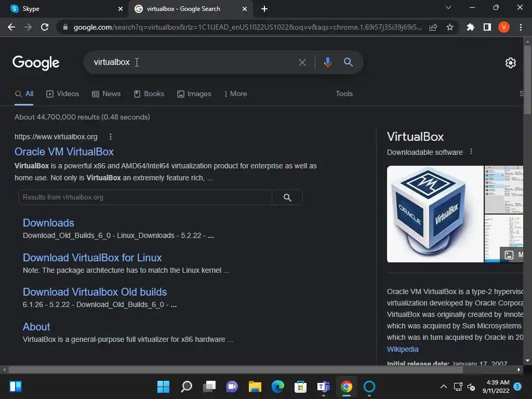Open Microsoft Store from taskbar
This screenshot has width=532, height=399.
click(301, 387)
